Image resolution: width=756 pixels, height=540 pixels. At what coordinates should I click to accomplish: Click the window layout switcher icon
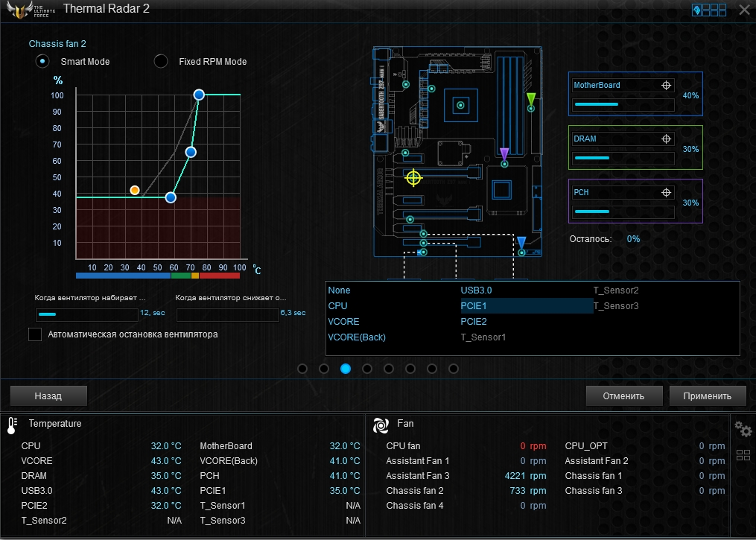pyautogui.click(x=709, y=10)
